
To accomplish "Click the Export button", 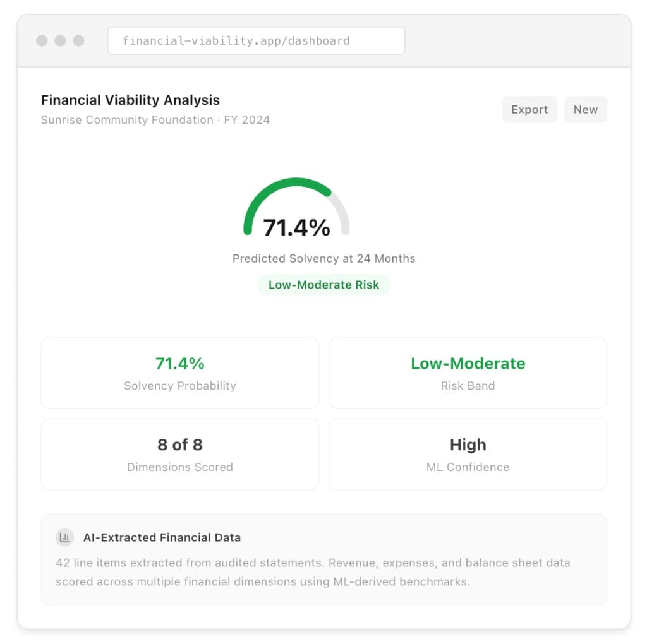I will point(529,109).
